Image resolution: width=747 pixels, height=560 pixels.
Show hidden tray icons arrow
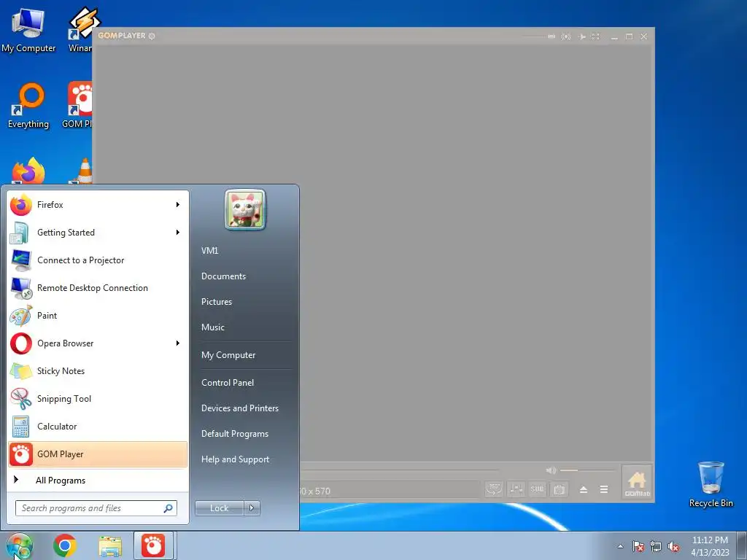(x=620, y=546)
